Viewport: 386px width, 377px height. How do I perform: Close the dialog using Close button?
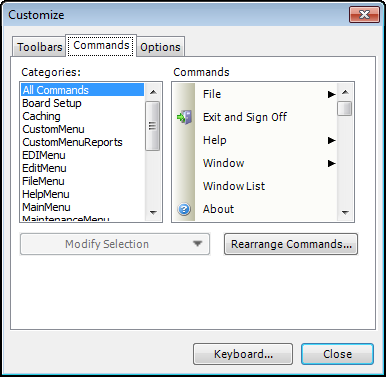click(x=337, y=354)
